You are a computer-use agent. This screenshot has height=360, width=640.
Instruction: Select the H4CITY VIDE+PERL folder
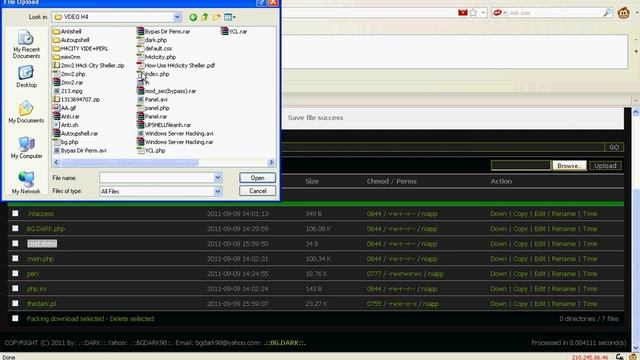tap(80, 49)
